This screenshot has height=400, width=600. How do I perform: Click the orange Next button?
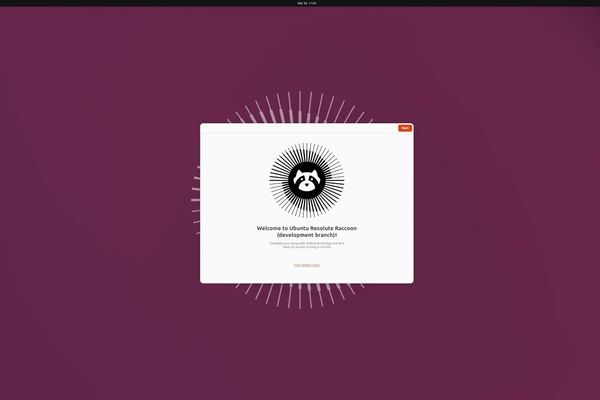(404, 128)
